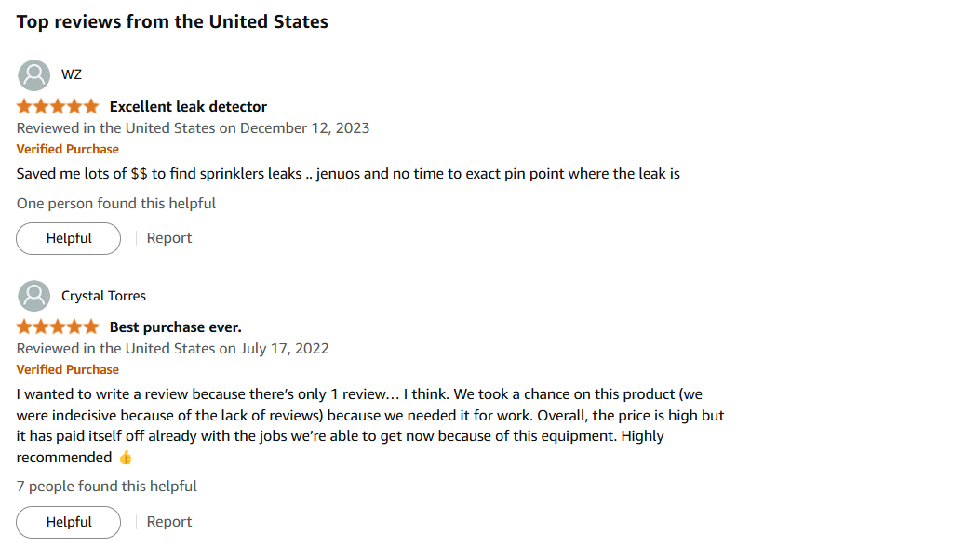
Task: Mark WZ's leak detector review as Helpful
Action: [69, 238]
